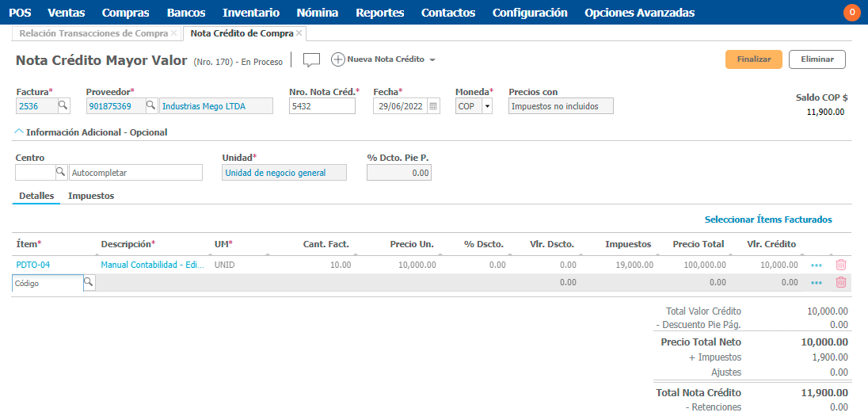Delete the PDTO-04 row with trash icon

click(x=841, y=265)
